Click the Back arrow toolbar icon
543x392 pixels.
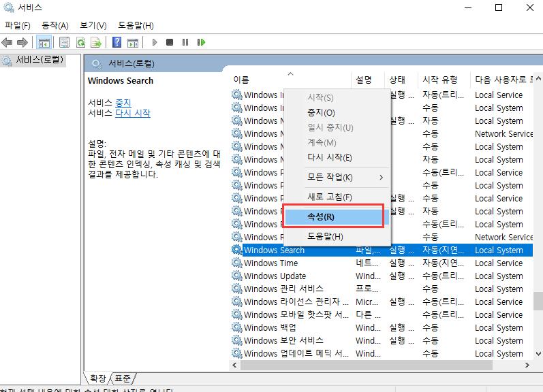pyautogui.click(x=7, y=43)
